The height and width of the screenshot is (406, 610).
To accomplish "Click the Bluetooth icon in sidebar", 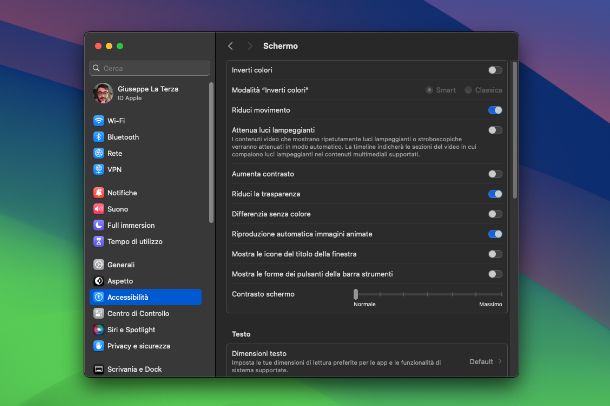I will [99, 137].
